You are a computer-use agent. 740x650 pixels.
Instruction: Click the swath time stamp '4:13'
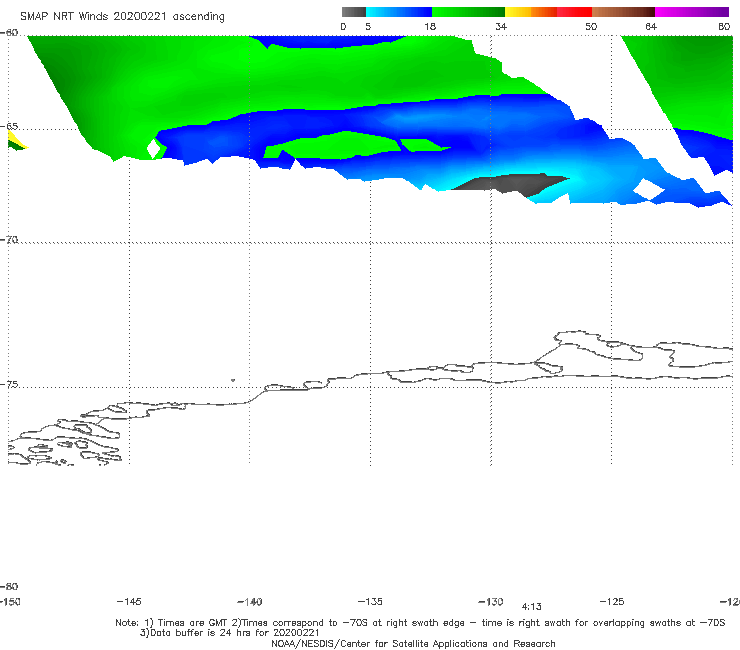(x=531, y=607)
